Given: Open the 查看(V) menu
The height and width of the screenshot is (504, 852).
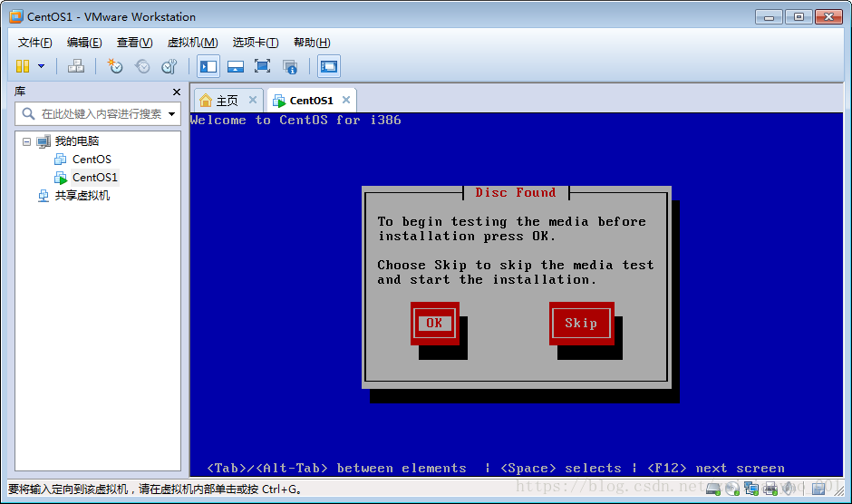Looking at the screenshot, I should (x=134, y=43).
